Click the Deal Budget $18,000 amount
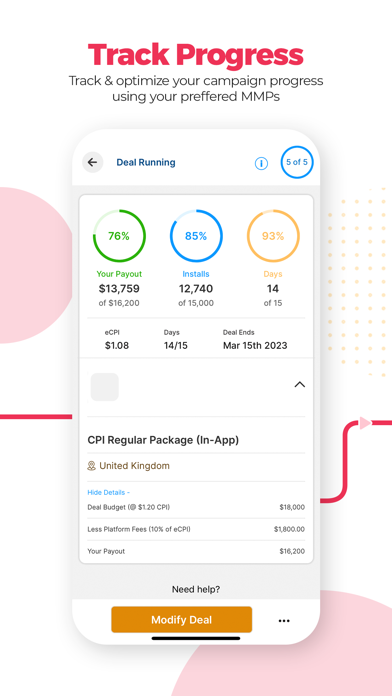The height and width of the screenshot is (696, 392). click(292, 507)
